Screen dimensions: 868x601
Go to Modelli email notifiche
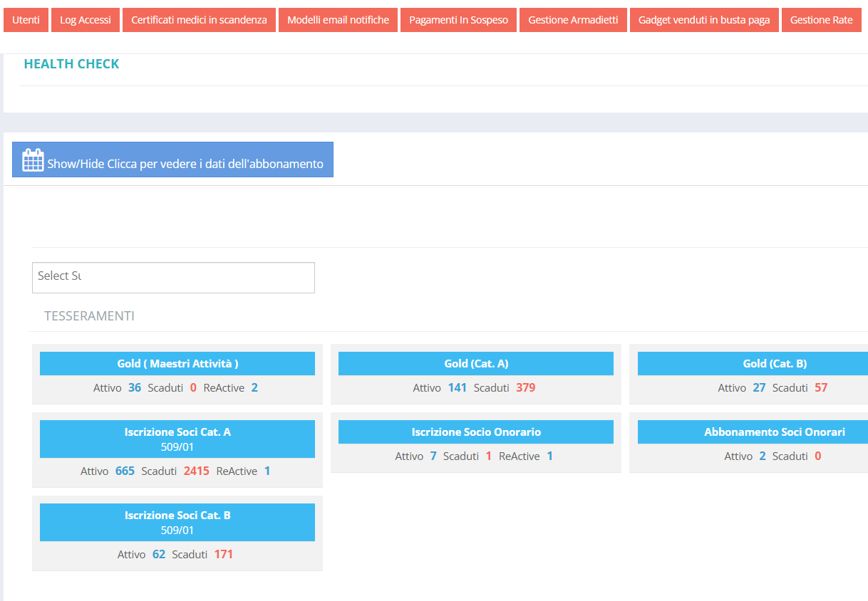[x=338, y=20]
